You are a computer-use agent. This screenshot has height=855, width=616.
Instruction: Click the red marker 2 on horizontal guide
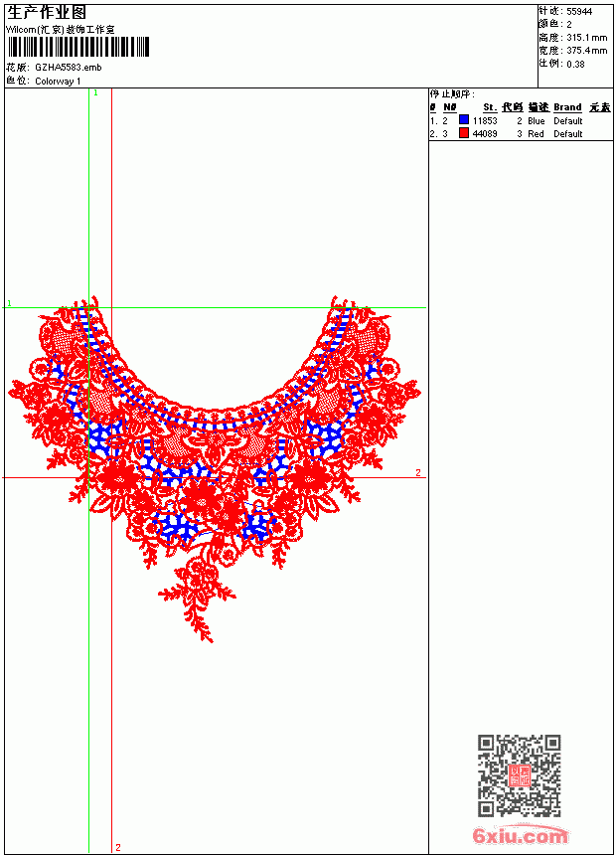(418, 473)
